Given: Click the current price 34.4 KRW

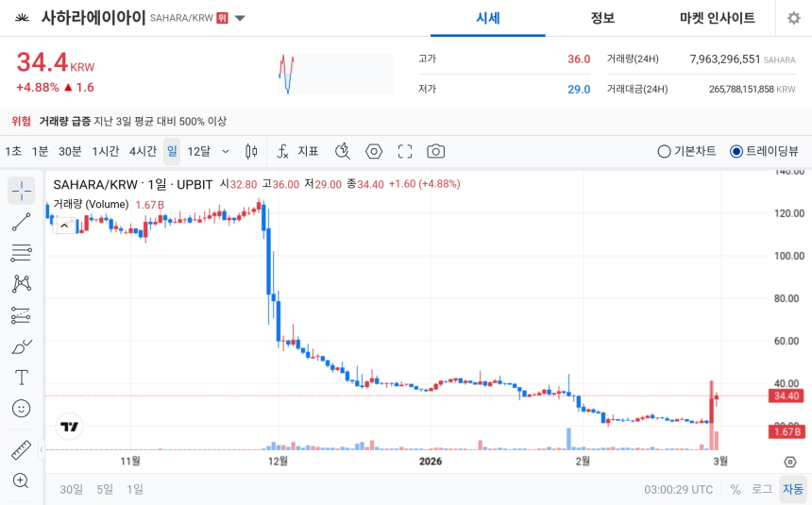Looking at the screenshot, I should pos(56,63).
